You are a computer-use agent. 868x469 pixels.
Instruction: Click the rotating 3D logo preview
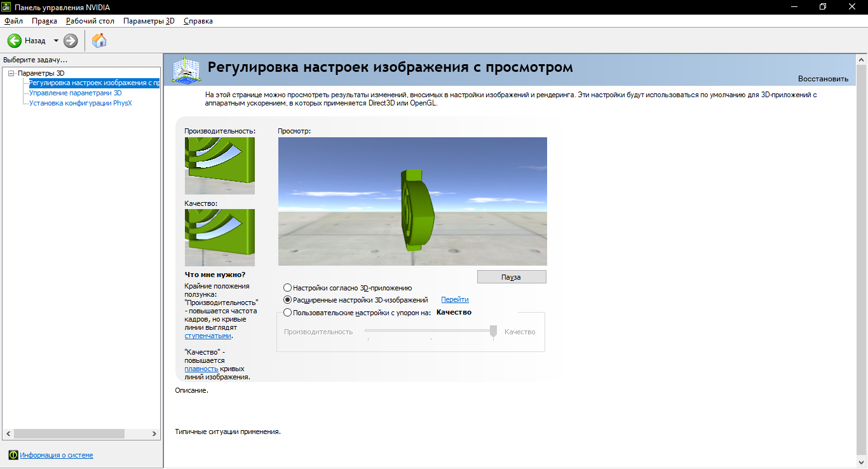coord(412,201)
